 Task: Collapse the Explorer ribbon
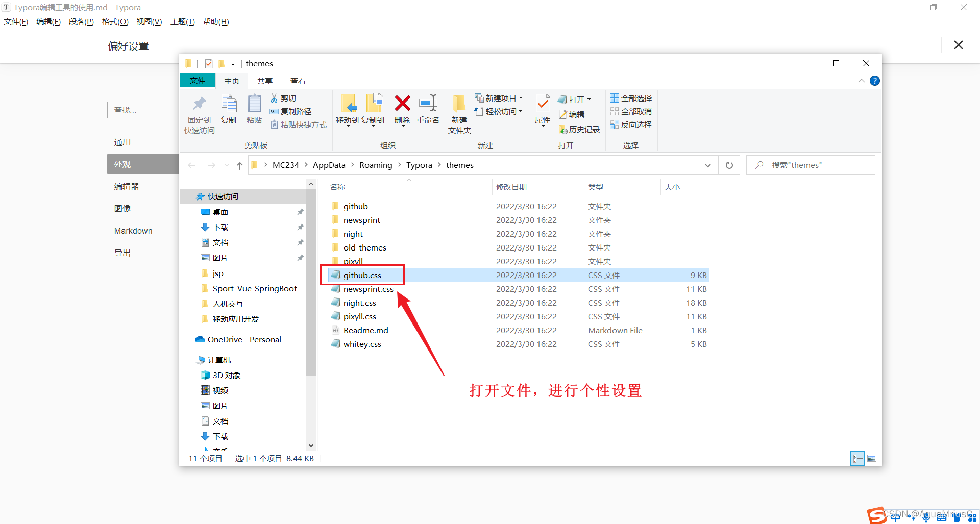click(x=862, y=81)
